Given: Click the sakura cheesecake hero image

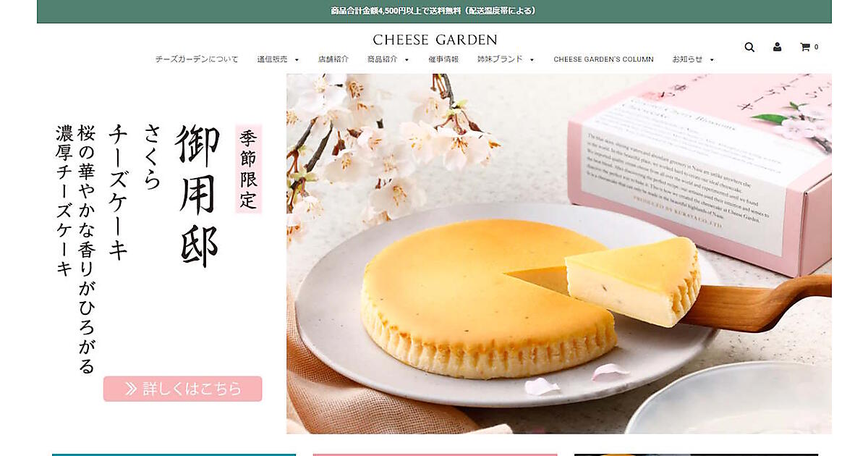Looking at the screenshot, I should (558, 253).
